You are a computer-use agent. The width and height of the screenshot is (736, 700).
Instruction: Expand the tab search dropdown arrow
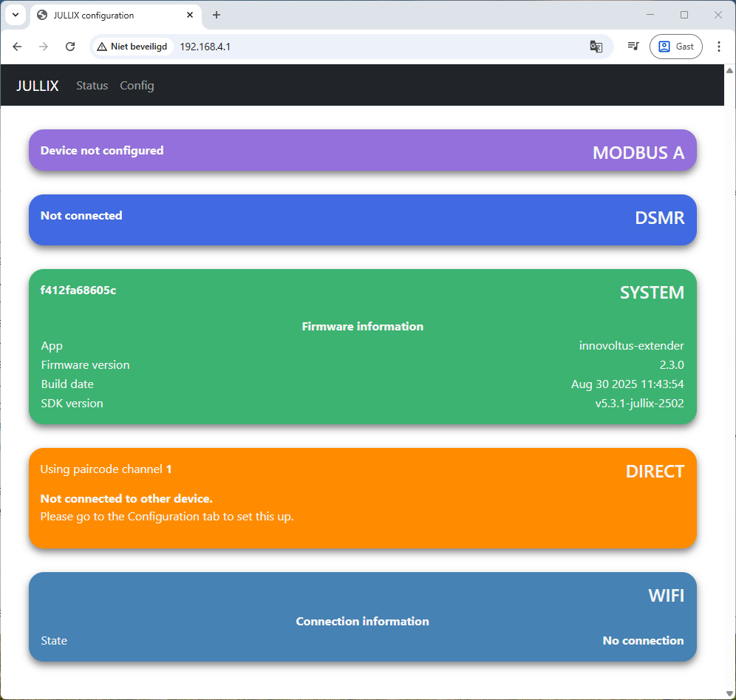coord(15,15)
